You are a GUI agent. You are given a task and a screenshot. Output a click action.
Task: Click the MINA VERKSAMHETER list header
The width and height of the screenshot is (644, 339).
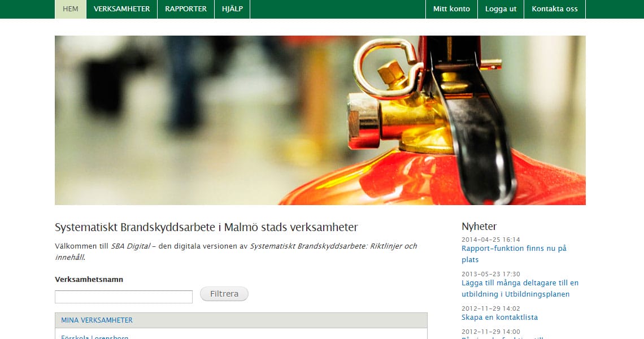coord(97,320)
